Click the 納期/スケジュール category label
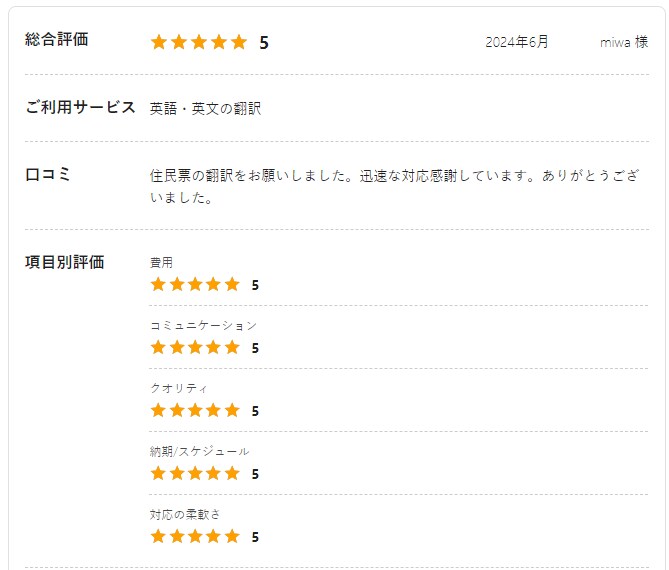The width and height of the screenshot is (669, 570). 199,451
